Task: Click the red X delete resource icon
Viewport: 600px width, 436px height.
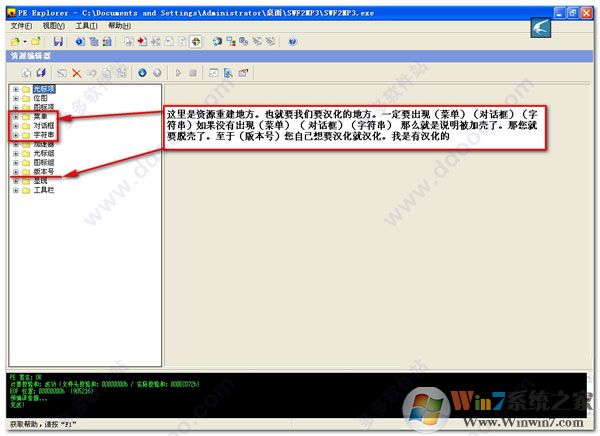Action: point(77,73)
